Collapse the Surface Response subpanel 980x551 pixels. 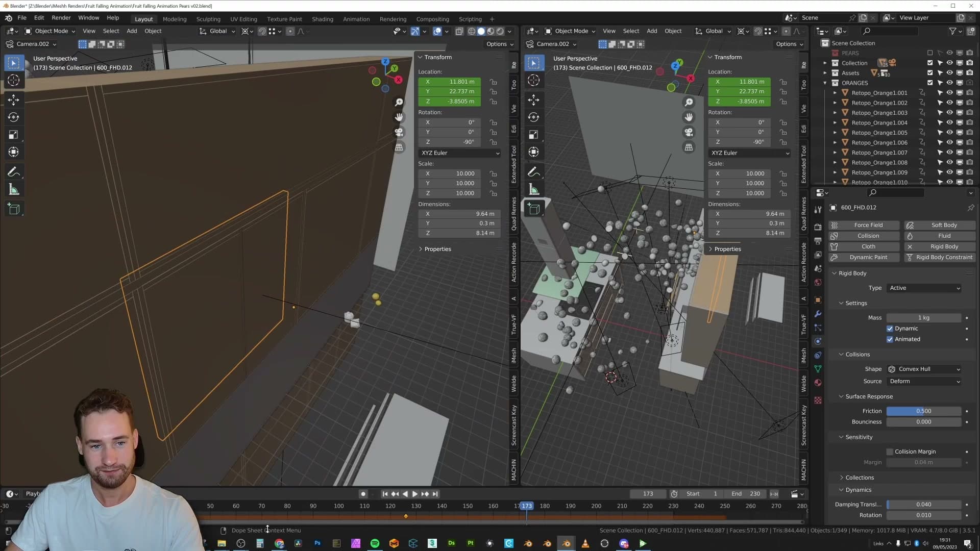click(869, 396)
